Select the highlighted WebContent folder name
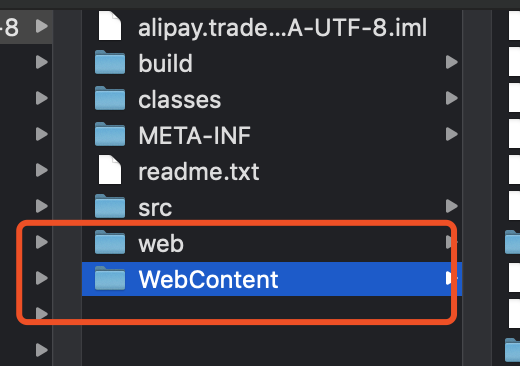 [x=208, y=279]
